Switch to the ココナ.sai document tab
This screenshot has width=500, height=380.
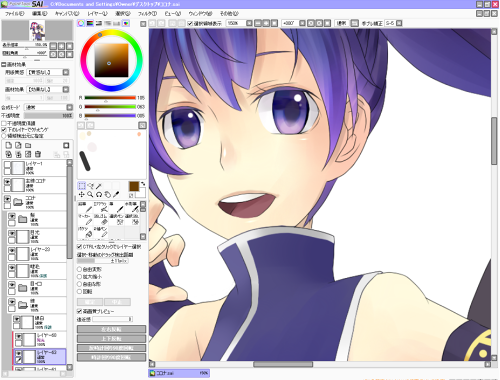[179, 373]
